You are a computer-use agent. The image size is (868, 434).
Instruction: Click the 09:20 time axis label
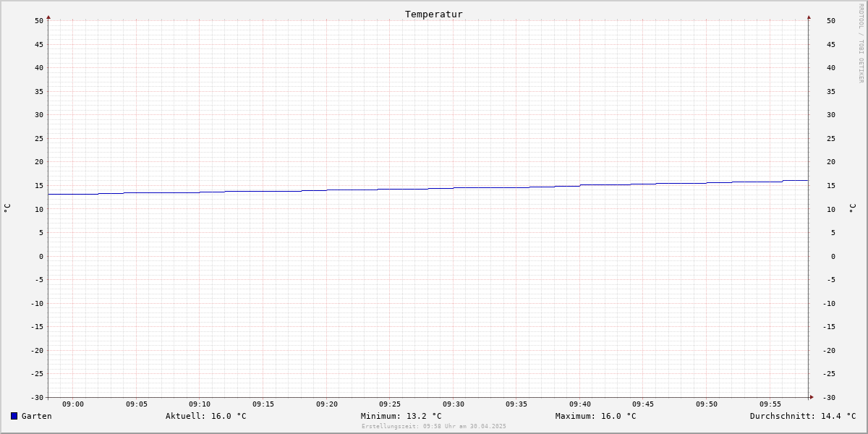[327, 404]
